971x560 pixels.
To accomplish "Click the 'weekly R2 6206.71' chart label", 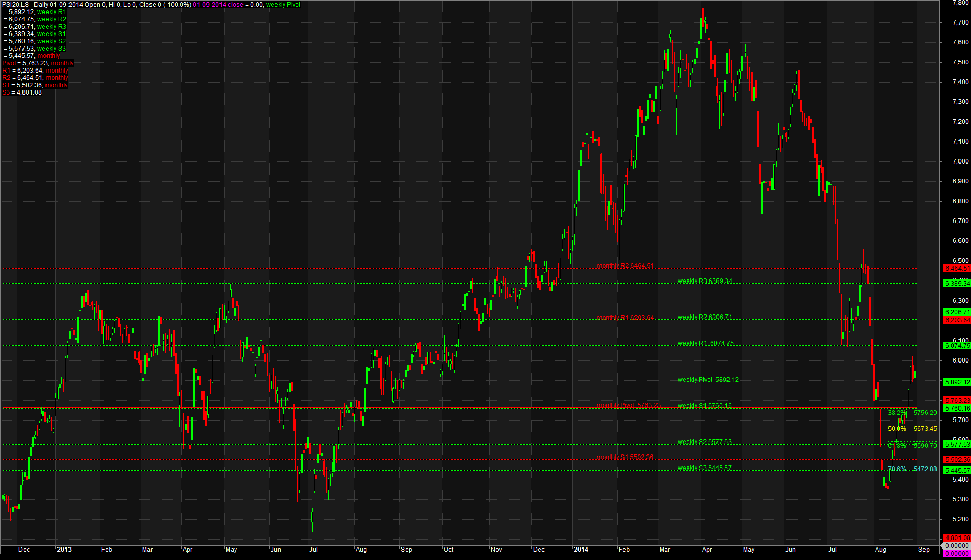I will click(704, 317).
